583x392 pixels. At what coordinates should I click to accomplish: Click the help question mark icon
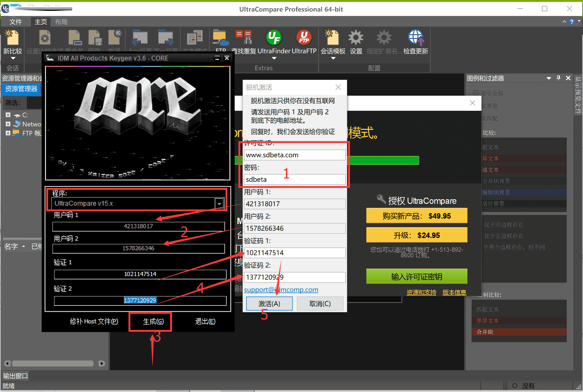(x=572, y=22)
